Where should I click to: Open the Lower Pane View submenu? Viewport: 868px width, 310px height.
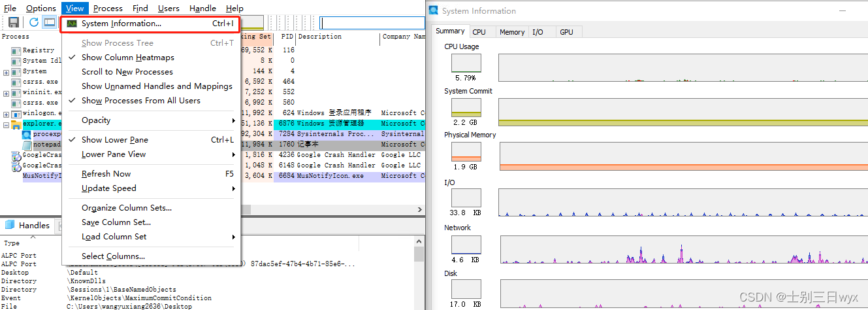pos(152,154)
